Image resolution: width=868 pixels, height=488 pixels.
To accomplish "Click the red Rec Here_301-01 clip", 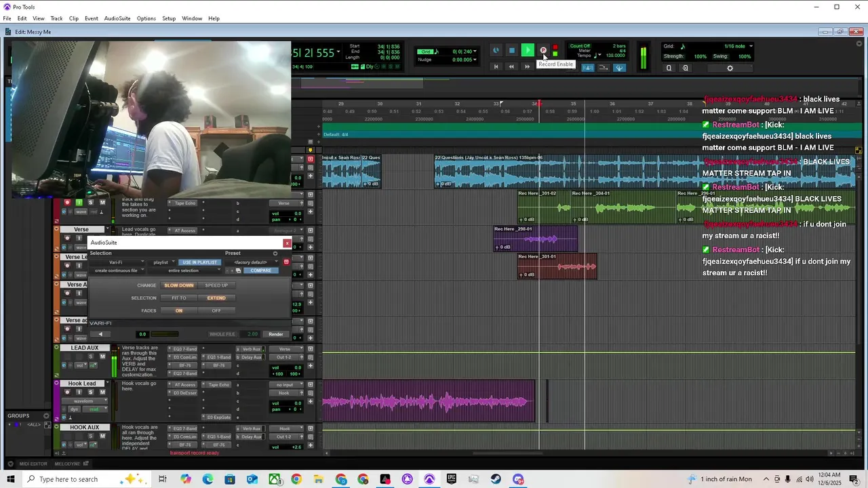I will pyautogui.click(x=557, y=266).
